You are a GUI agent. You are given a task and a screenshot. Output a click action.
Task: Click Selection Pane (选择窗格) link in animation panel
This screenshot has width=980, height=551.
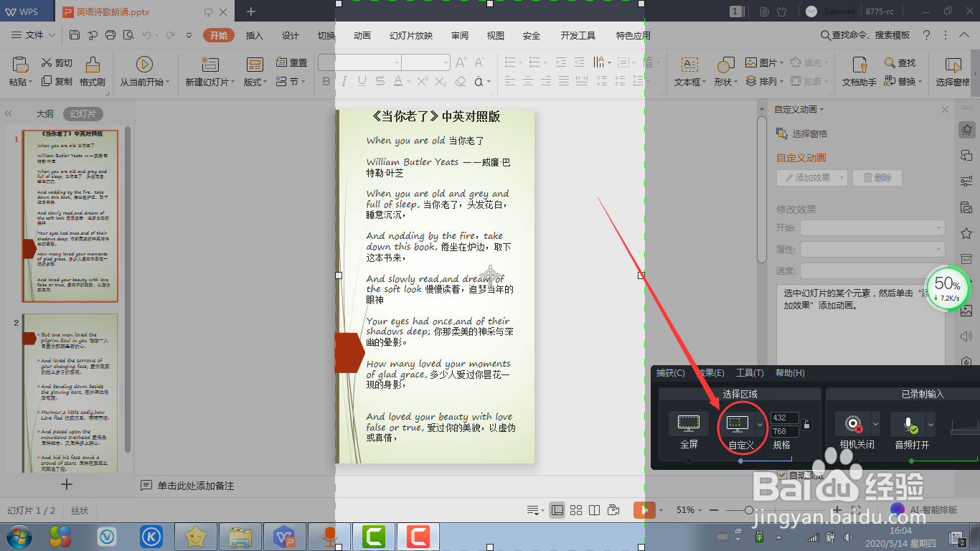coord(802,133)
